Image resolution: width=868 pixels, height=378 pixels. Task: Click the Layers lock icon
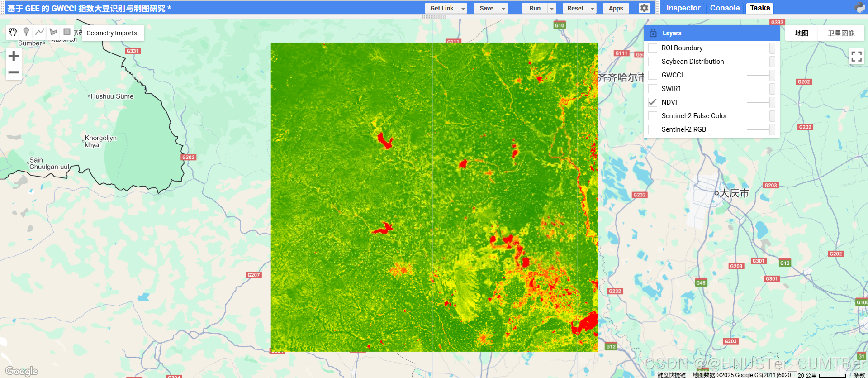coord(653,33)
